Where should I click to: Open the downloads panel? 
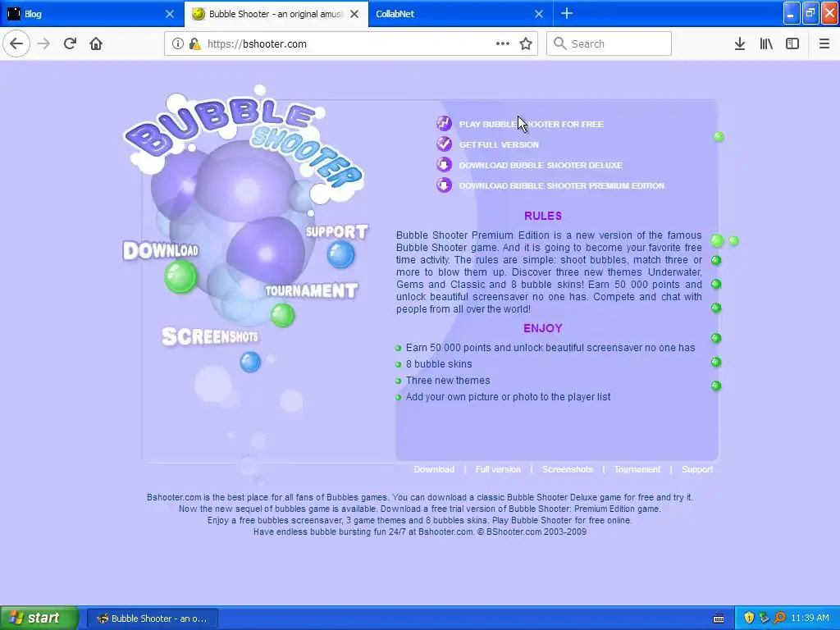(x=740, y=44)
